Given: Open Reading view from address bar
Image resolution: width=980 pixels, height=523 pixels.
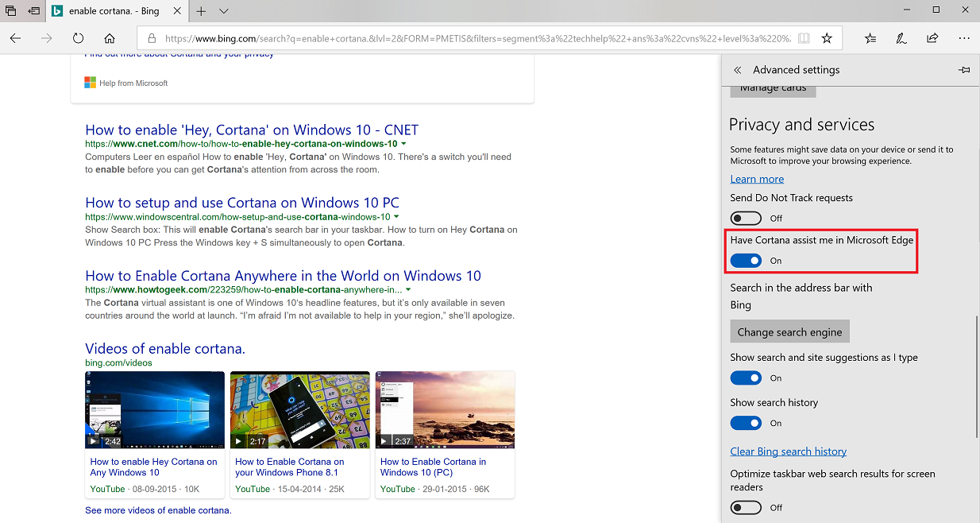Looking at the screenshot, I should 804,38.
